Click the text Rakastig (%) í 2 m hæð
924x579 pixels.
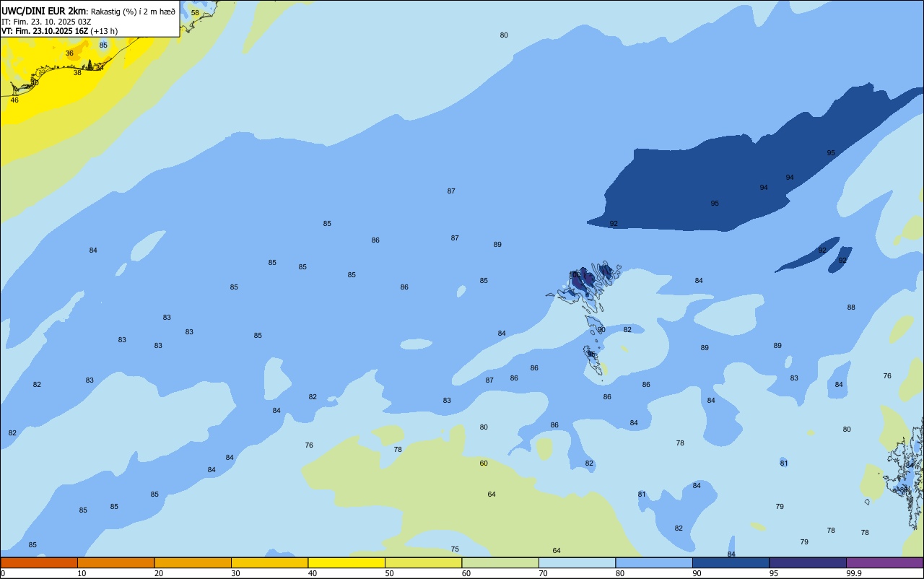[134, 11]
